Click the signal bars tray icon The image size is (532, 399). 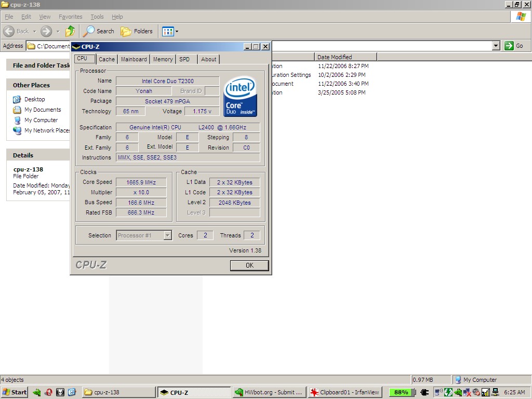(486, 393)
